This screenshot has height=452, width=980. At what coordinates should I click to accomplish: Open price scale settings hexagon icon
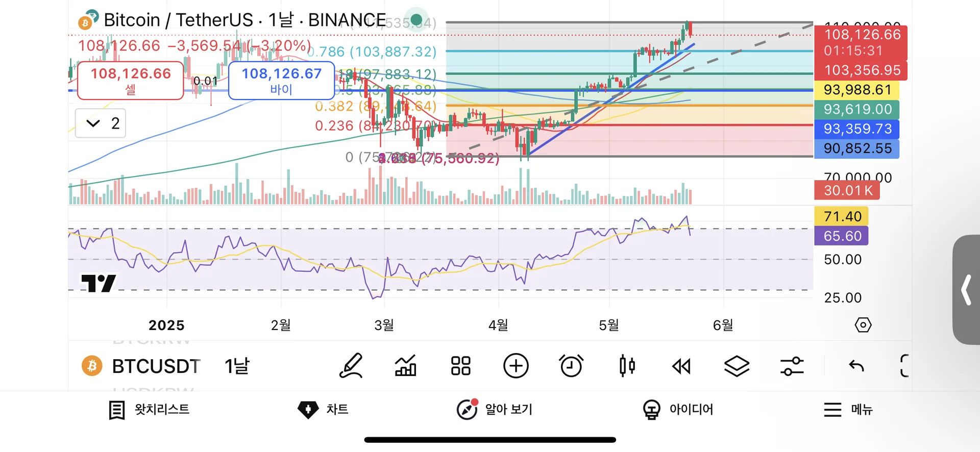point(863,325)
